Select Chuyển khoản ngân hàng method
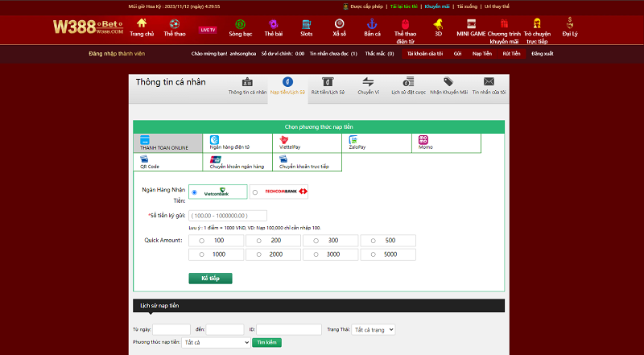Image resolution: width=644 pixels, height=355 pixels. click(x=237, y=163)
